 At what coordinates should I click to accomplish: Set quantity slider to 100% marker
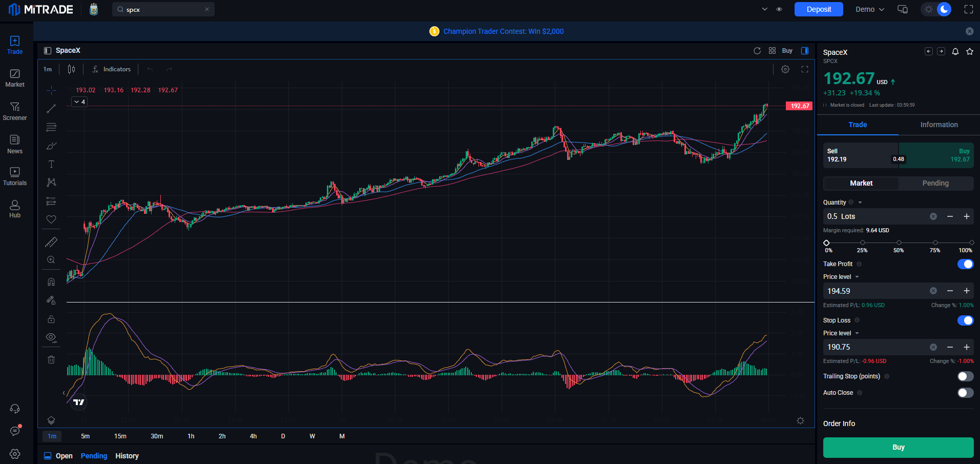971,243
